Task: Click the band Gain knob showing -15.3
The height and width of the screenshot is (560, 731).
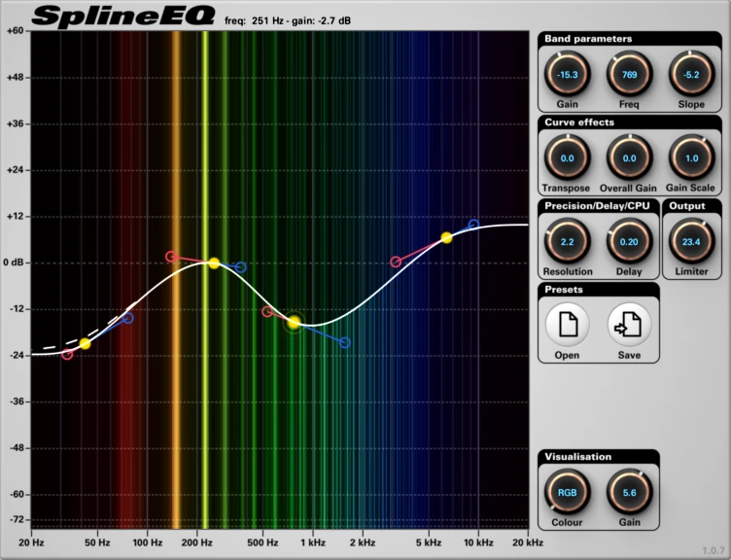Action: coord(568,75)
